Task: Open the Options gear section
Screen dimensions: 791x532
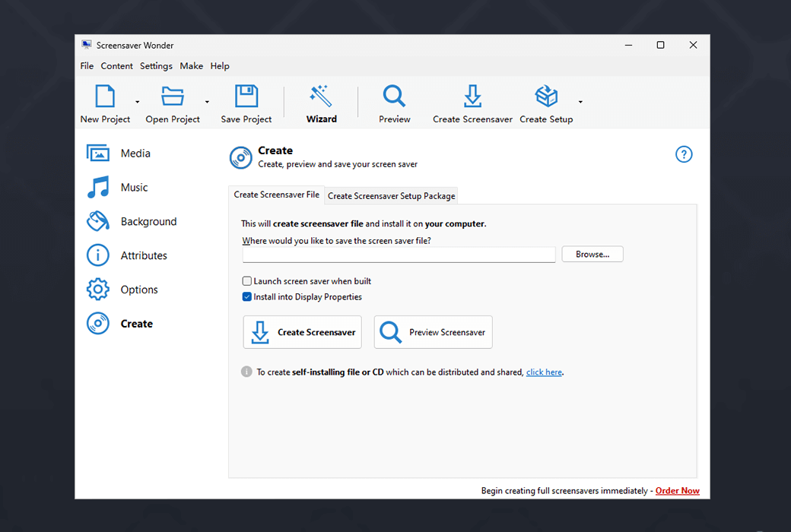Action: pyautogui.click(x=122, y=290)
